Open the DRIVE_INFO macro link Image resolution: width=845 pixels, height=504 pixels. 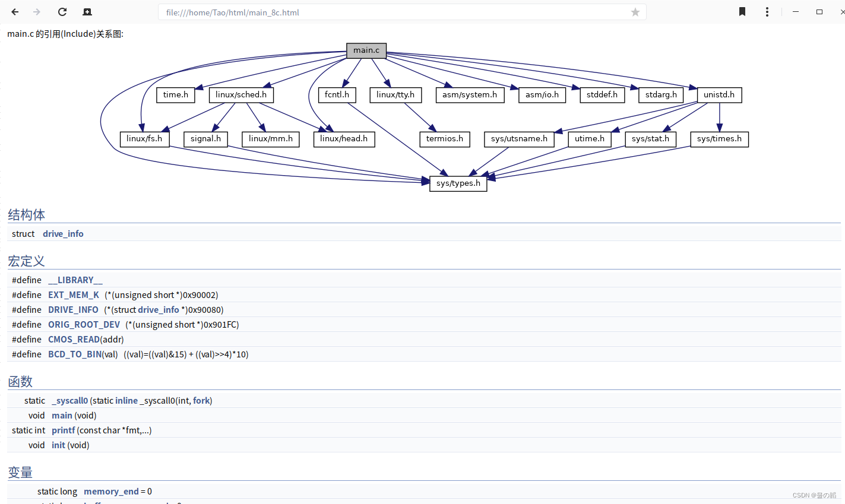73,310
